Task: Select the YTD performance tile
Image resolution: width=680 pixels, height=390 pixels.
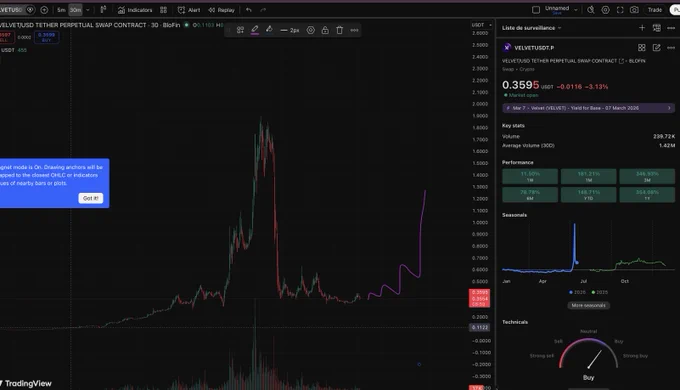Action: [x=588, y=195]
